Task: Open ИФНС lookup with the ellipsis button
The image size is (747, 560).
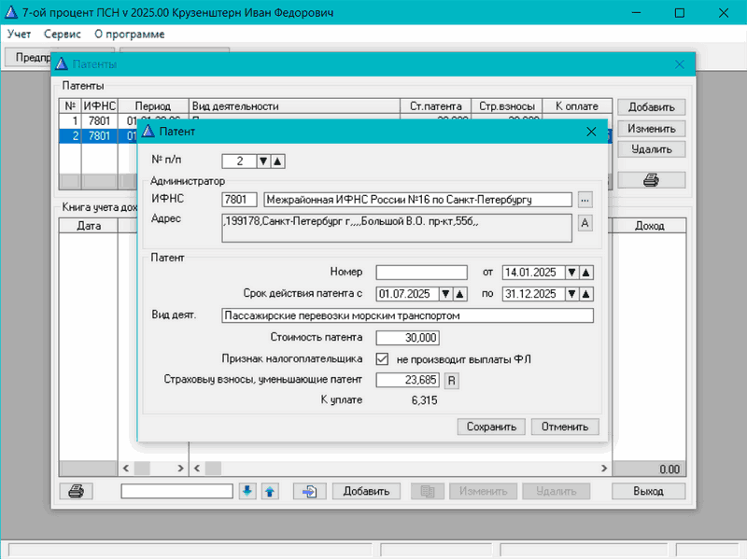Action: (585, 199)
